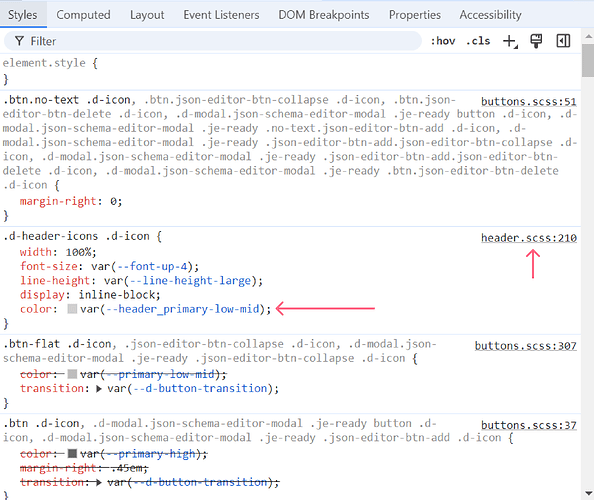
Task: Expand transition shorthand in .btn-flat rule
Action: [x=99, y=389]
